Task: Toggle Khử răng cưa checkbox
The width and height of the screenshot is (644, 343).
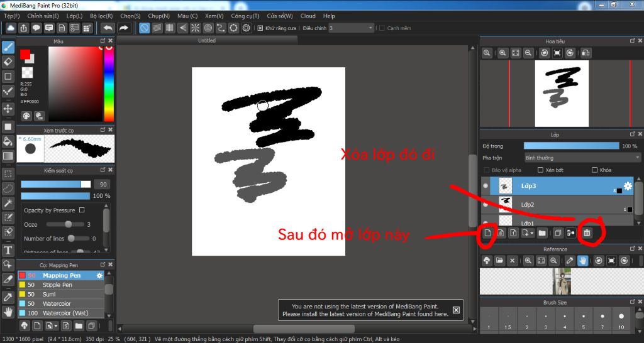Action: tap(260, 28)
